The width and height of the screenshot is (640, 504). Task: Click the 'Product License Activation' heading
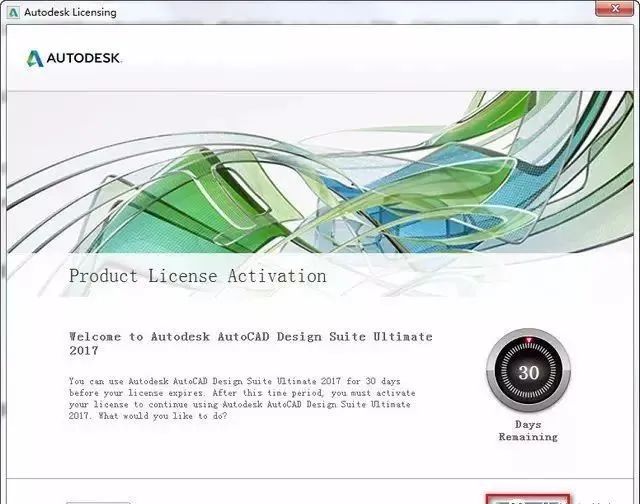tap(198, 276)
